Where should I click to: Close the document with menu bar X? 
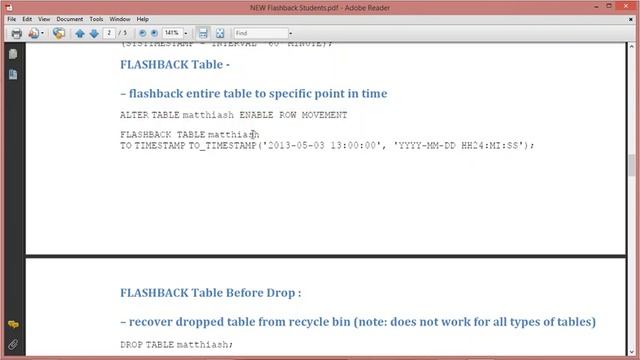(631, 19)
